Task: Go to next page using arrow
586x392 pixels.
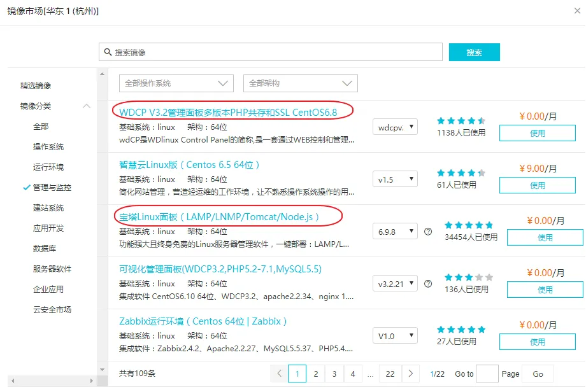Action: click(411, 374)
